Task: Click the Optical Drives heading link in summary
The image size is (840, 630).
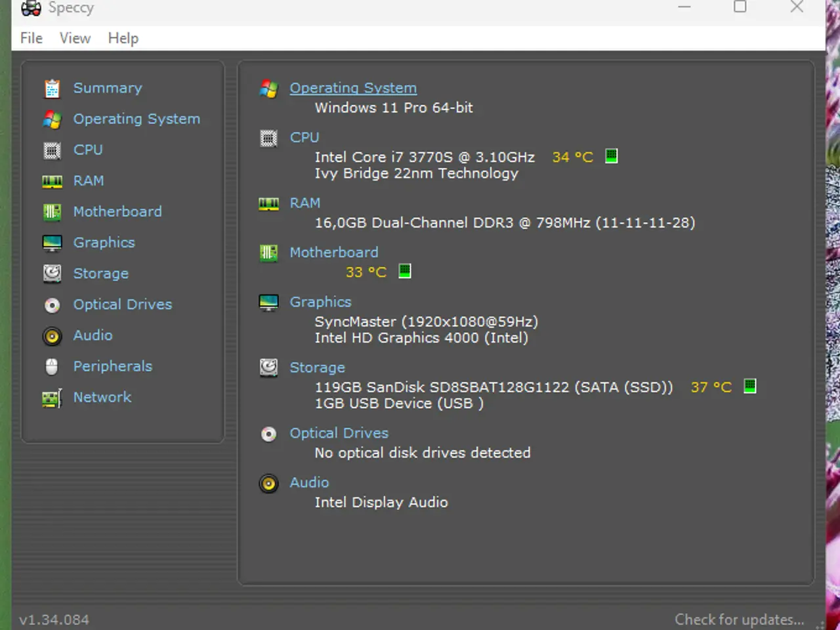Action: pos(339,433)
